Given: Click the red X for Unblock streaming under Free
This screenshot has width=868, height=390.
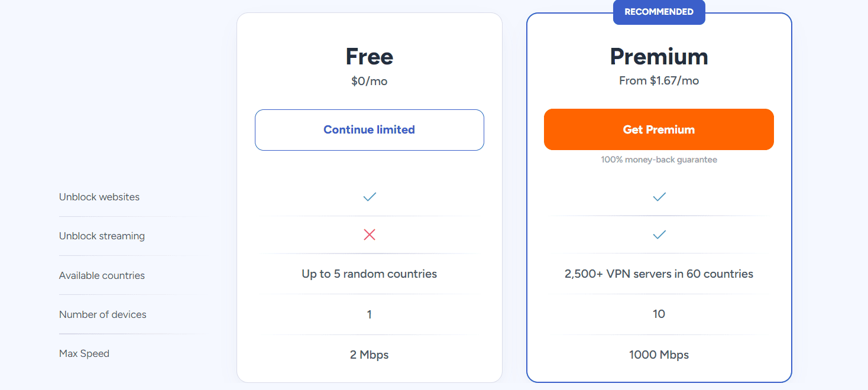Looking at the screenshot, I should pyautogui.click(x=369, y=235).
